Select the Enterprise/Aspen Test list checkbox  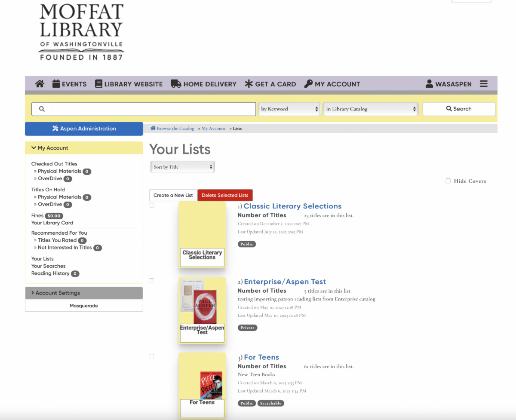(151, 281)
